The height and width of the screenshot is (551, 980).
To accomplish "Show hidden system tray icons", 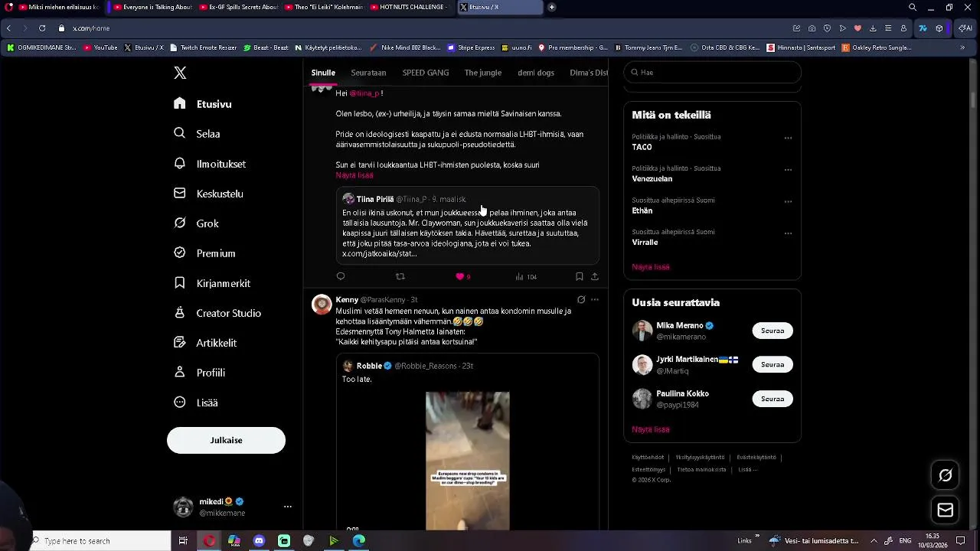I will (874, 541).
